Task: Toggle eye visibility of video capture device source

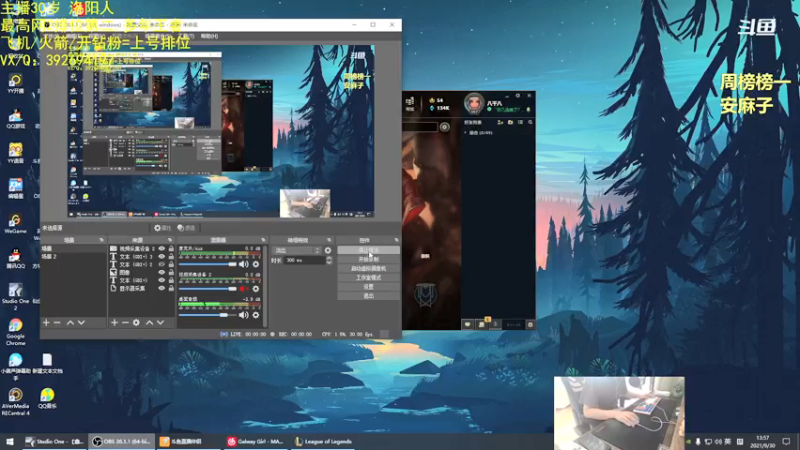Action: [162, 248]
